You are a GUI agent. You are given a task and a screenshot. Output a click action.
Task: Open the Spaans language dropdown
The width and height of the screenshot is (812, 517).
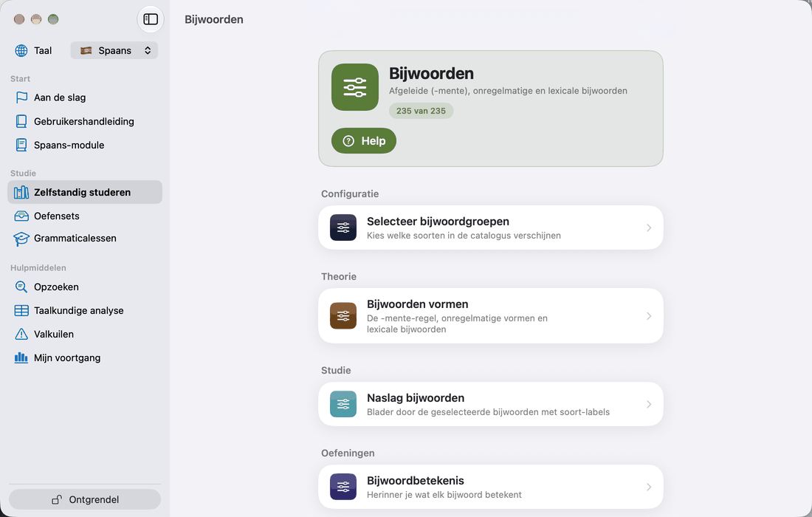[114, 50]
